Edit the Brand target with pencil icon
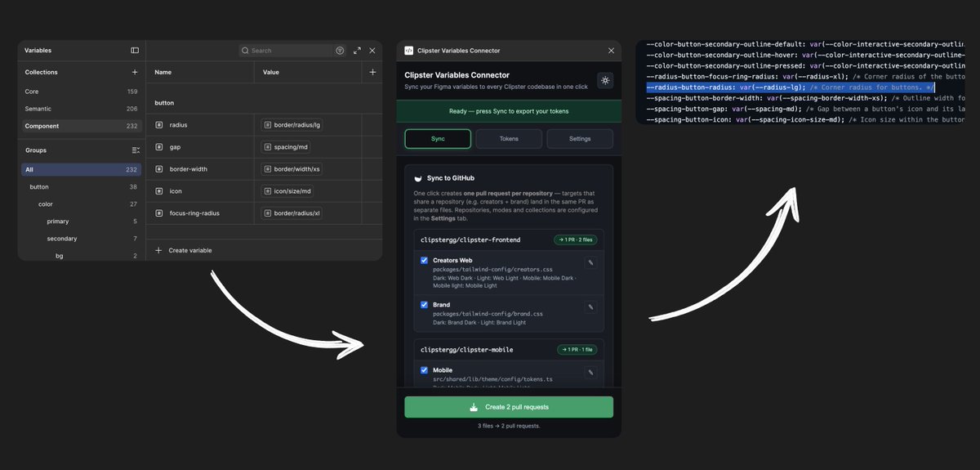The height and width of the screenshot is (470, 980). 590,307
